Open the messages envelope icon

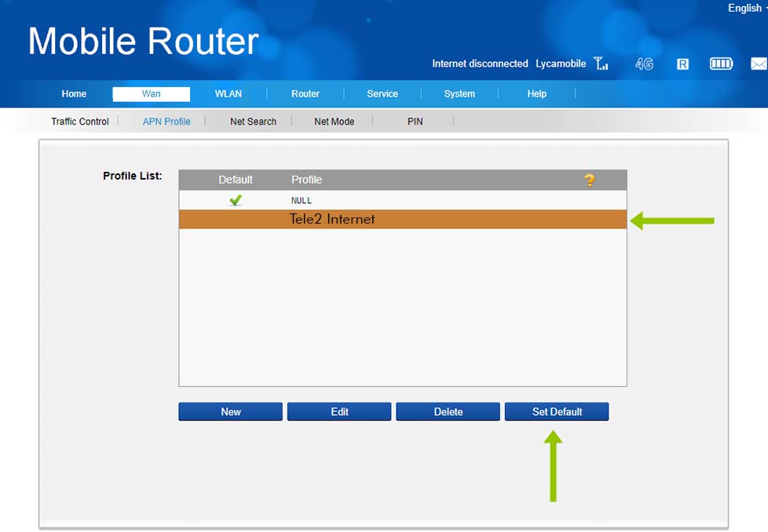click(758, 64)
